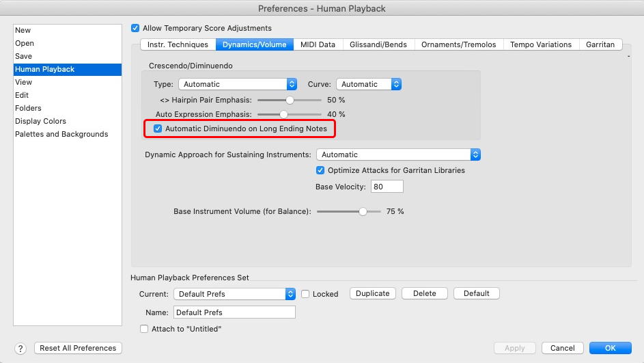Viewport: 644px width, 363px height.
Task: Click the Base Velocity input field
Action: (387, 187)
